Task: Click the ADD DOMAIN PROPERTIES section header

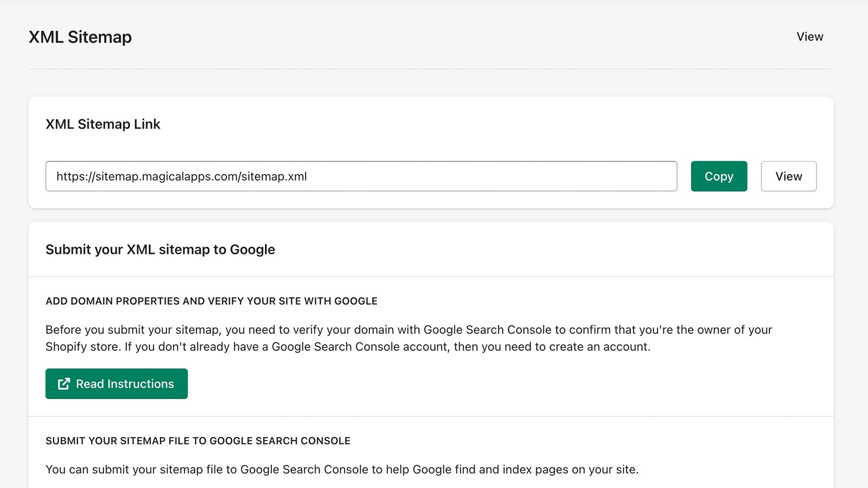Action: click(212, 301)
